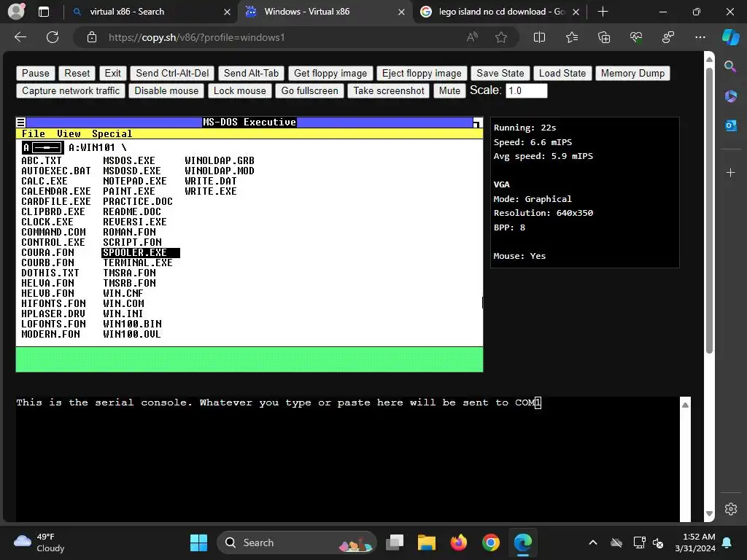Mute the emulator sound
The width and height of the screenshot is (747, 560).
click(x=449, y=91)
